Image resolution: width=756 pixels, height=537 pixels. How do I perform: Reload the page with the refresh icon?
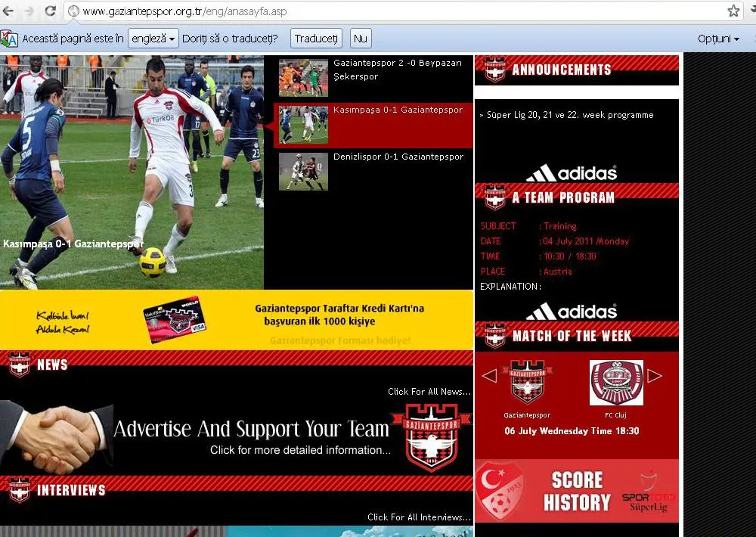point(51,11)
